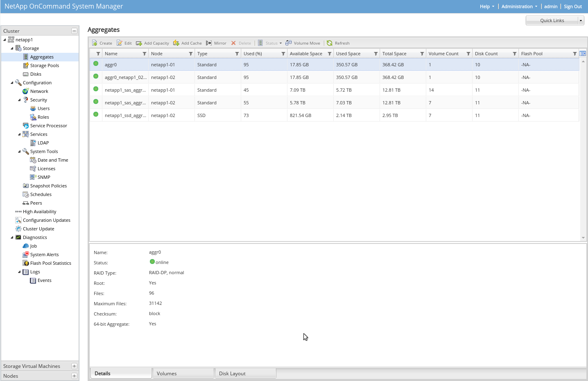Collapse the Logs tree node
Viewport: 588px width, 381px height.
pos(19,272)
